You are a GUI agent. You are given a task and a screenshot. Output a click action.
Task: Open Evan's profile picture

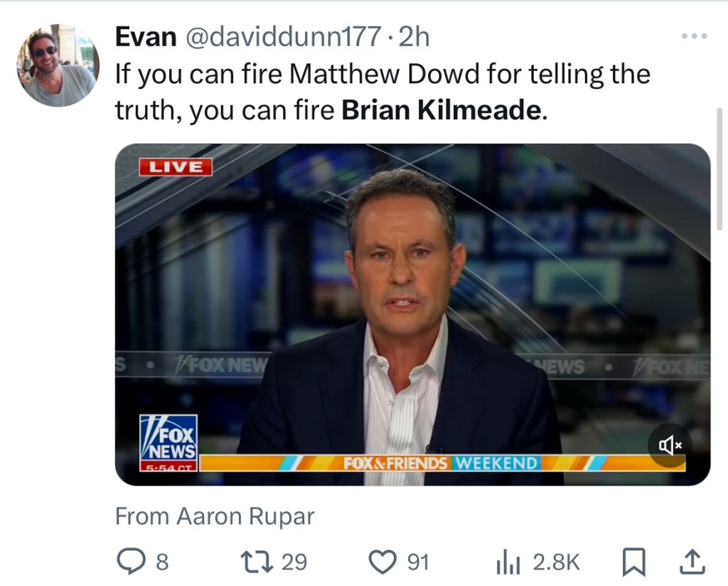[58, 65]
